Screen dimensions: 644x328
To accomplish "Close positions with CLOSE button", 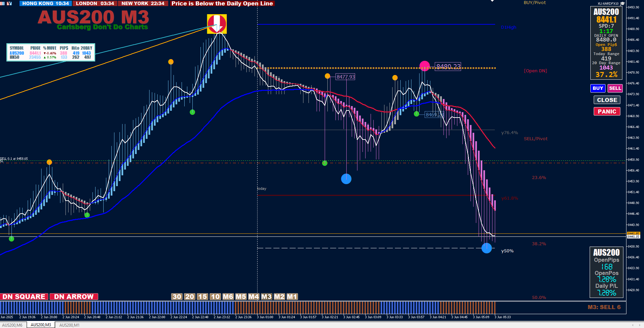I will (x=607, y=100).
